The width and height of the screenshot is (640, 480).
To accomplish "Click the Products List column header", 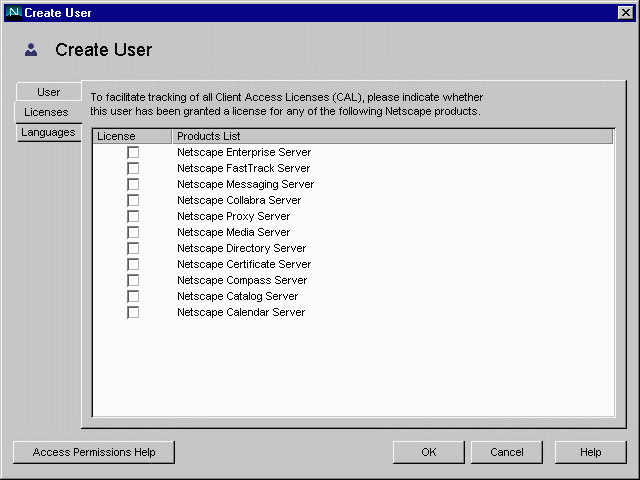I will [393, 136].
